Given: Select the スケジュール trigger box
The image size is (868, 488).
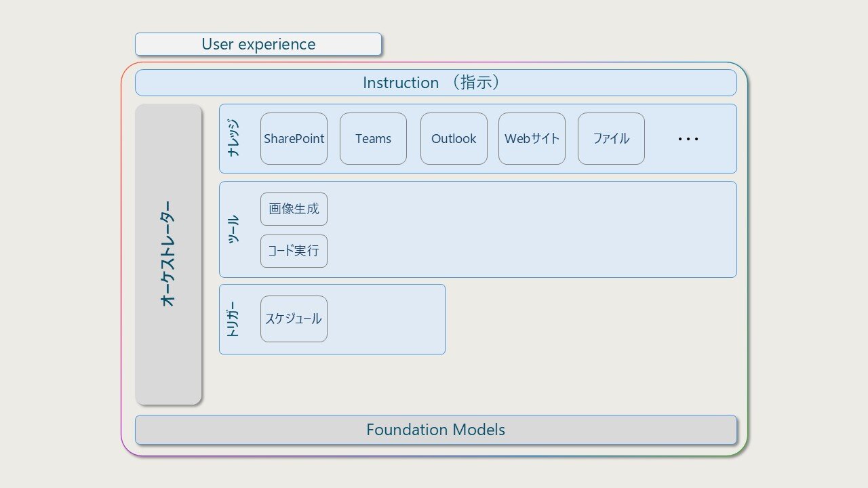Looking at the screenshot, I should (x=294, y=319).
